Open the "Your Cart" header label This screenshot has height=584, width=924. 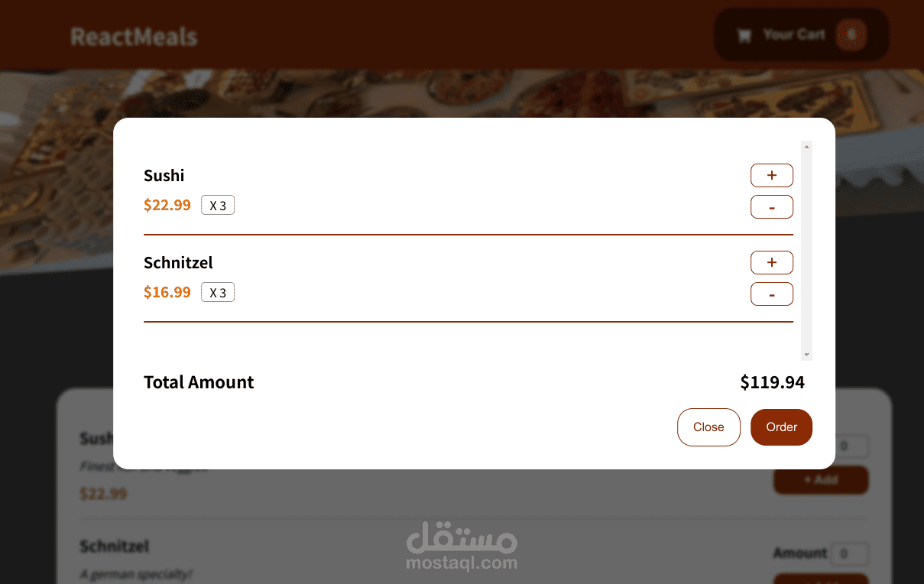[x=794, y=34]
